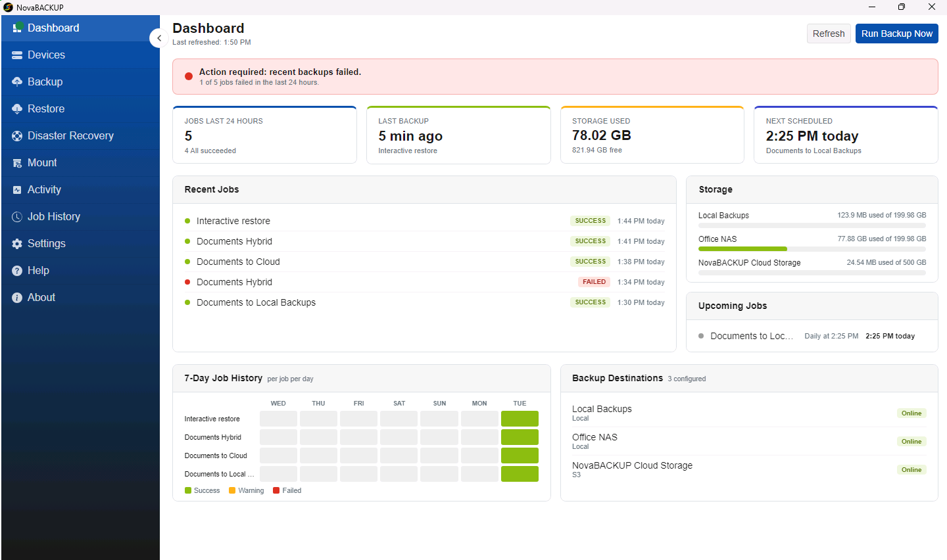Image resolution: width=947 pixels, height=560 pixels.
Task: Select the Documents to Cloud recent job
Action: tap(425, 262)
